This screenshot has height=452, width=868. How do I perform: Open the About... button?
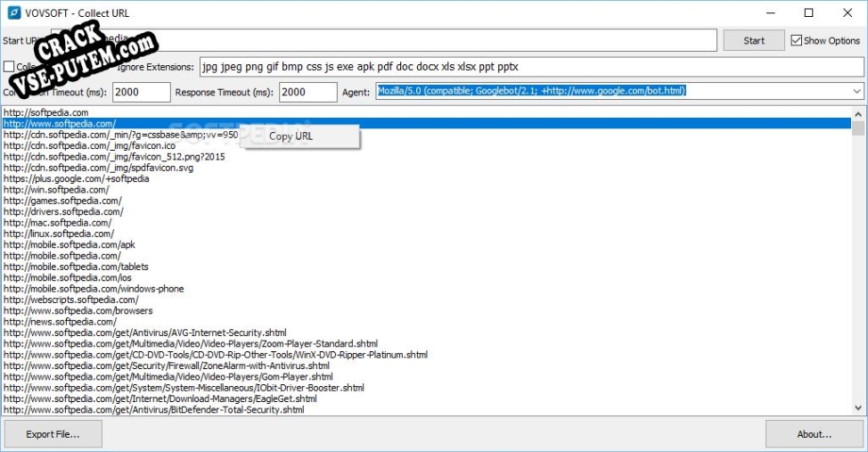(815, 434)
